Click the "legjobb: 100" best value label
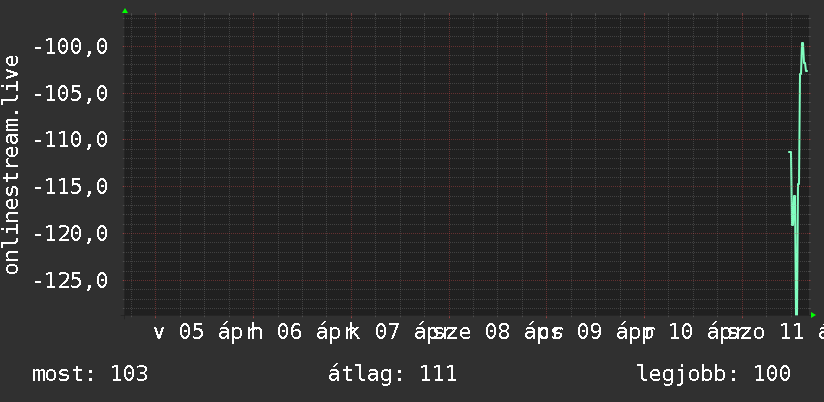 point(714,374)
